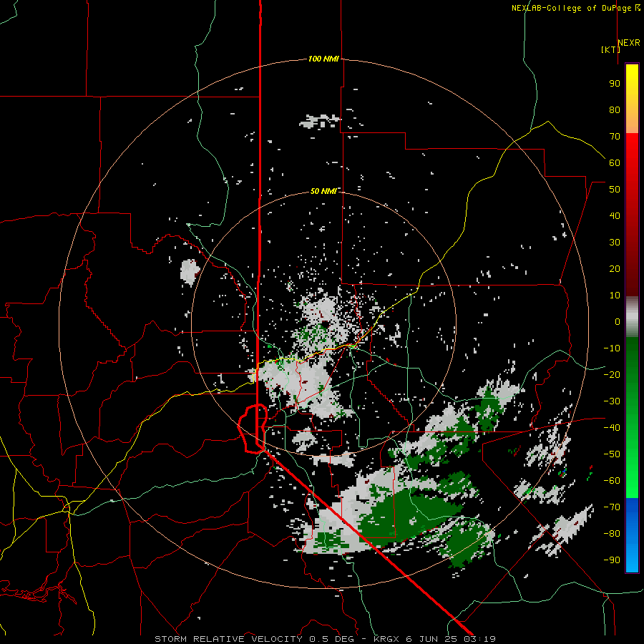Click the blue bottom segment of the color bar
This screenshot has height=644, width=644.
pyautogui.click(x=632, y=535)
